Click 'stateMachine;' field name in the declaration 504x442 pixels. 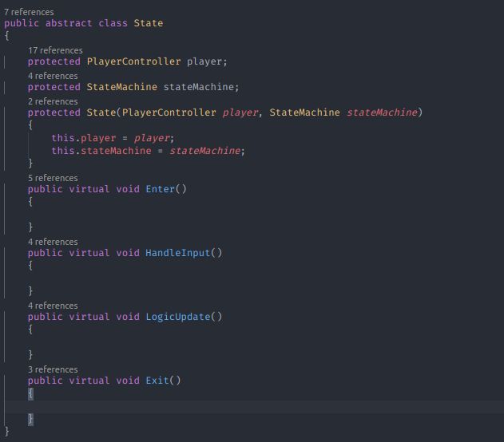click(x=201, y=87)
